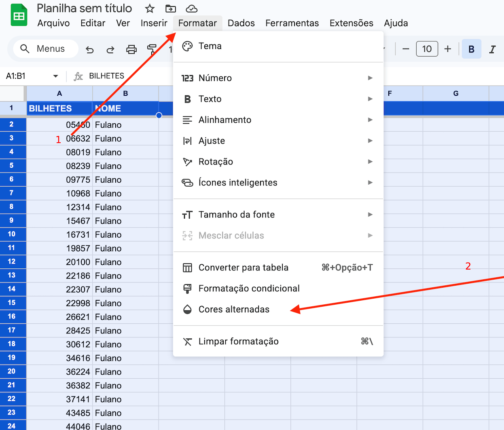Viewport: 504px width, 430px height.
Task: Click the undo arrow icon
Action: [90, 49]
